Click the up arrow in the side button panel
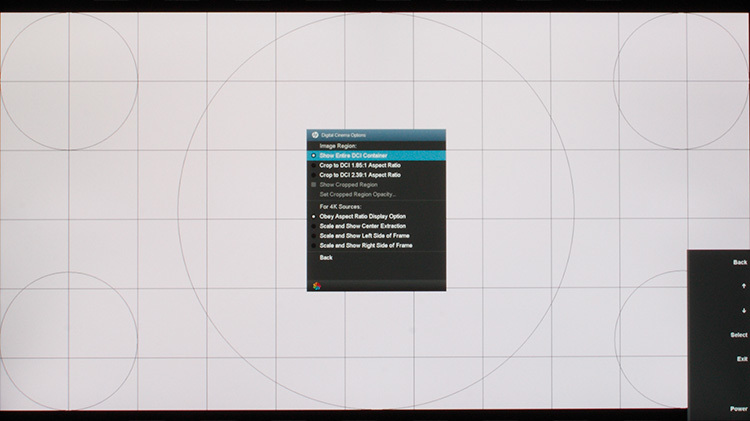The image size is (750, 421). (744, 286)
